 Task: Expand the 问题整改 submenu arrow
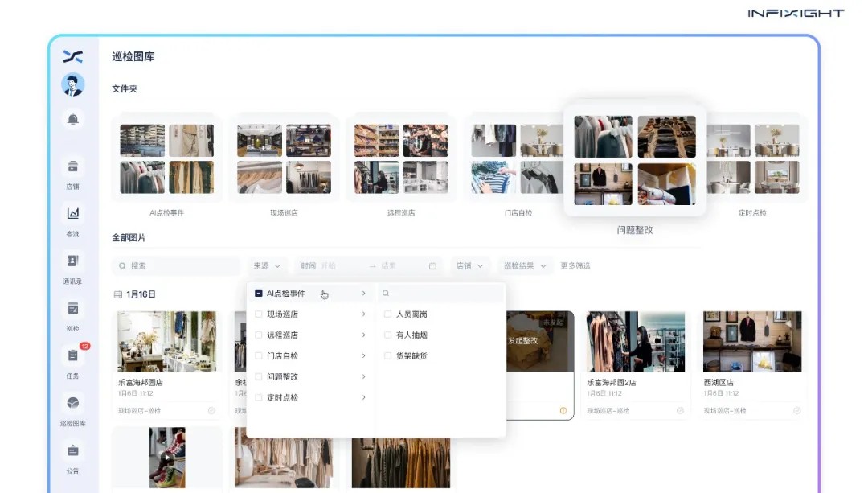tap(364, 376)
